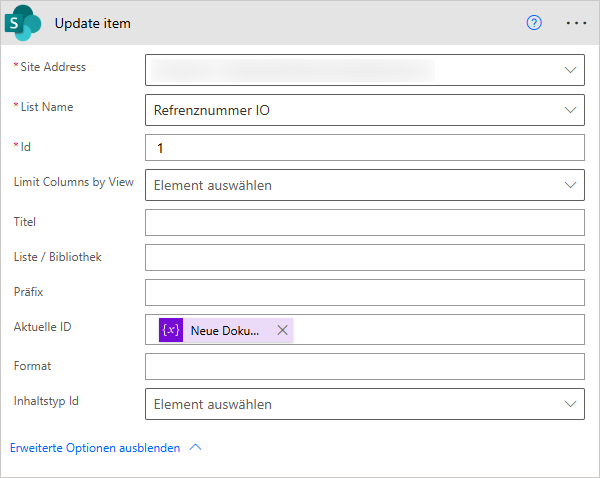Click empty area of Aktuelle ID field

tap(440, 330)
